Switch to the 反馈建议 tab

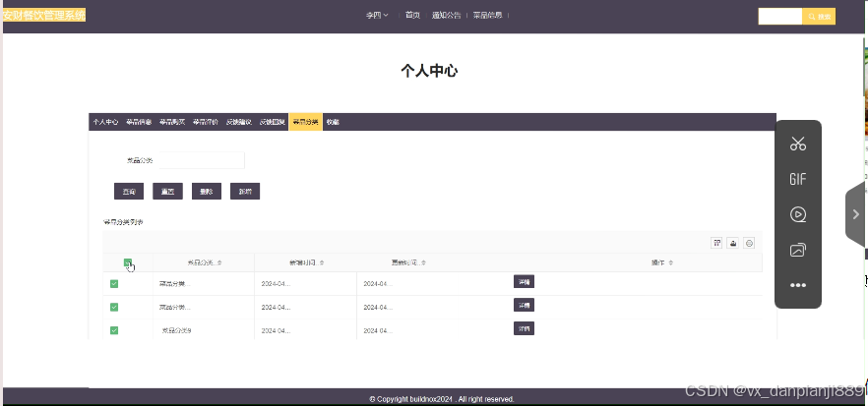[239, 122]
